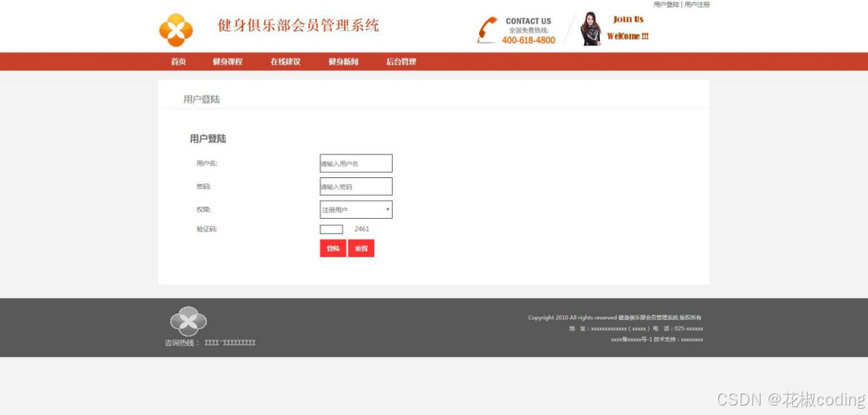
Task: Click the 密码: label
Action: tap(204, 187)
